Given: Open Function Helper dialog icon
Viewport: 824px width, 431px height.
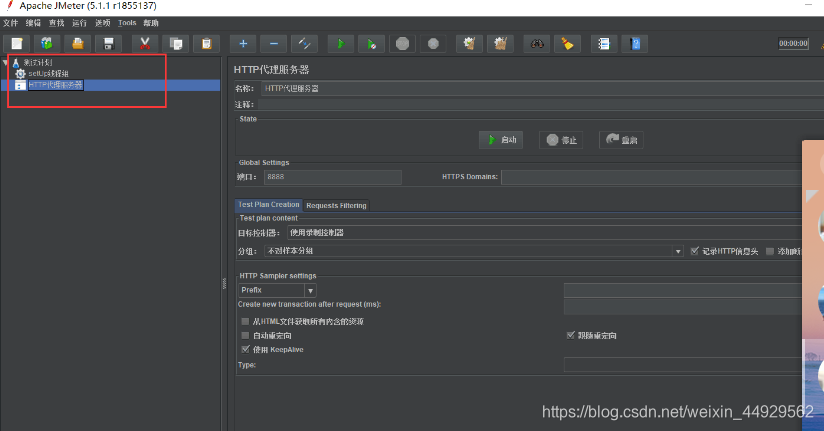Looking at the screenshot, I should click(x=604, y=44).
